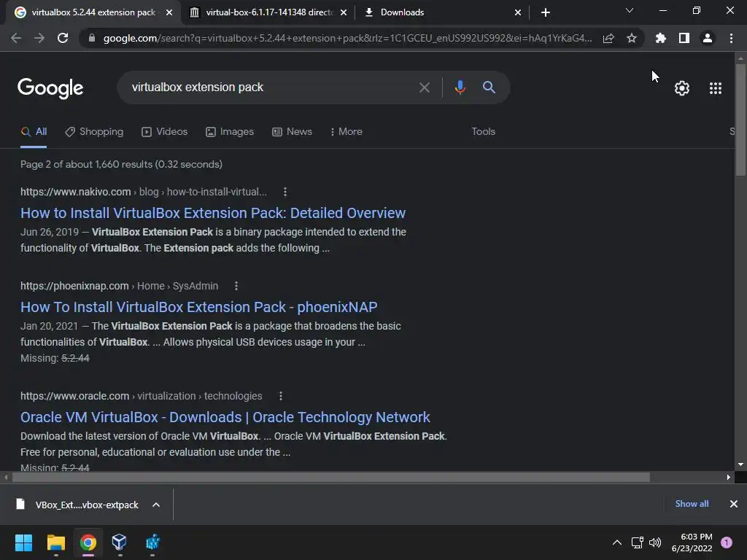Open the Google apps grid
Screen dimensions: 747x560
pyautogui.click(x=716, y=88)
